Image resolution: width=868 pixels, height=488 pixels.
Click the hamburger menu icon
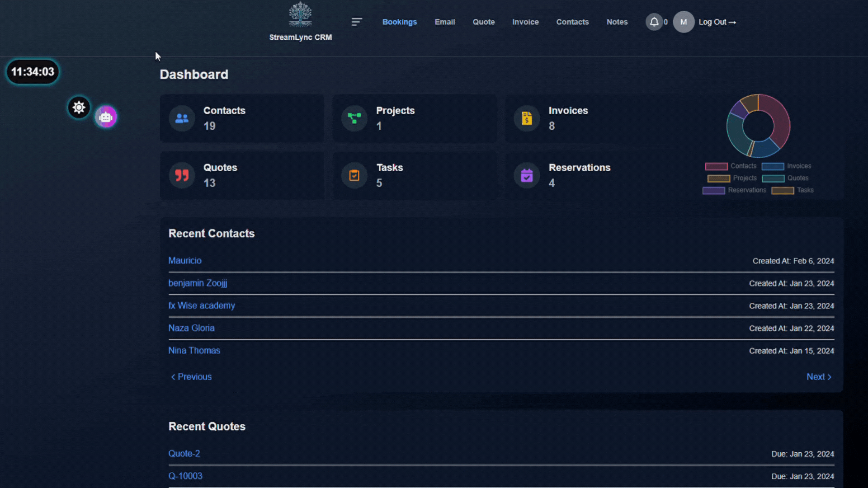357,21
